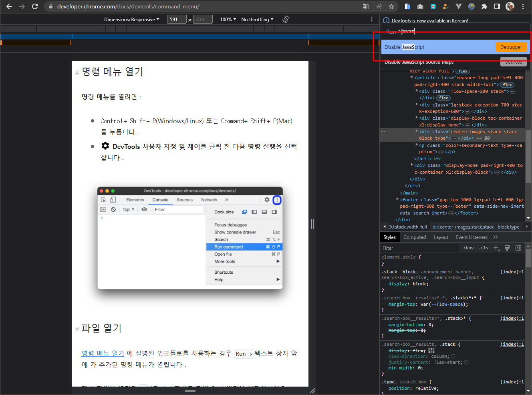Collapse the article element node
Image resolution: width=532 pixels, height=395 pixels.
coord(412,78)
